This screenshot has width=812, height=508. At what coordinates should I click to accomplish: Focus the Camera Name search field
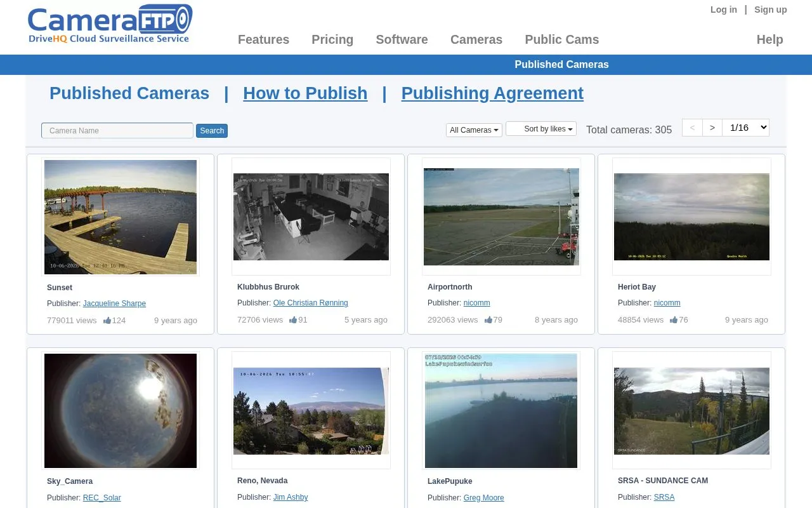(x=117, y=131)
